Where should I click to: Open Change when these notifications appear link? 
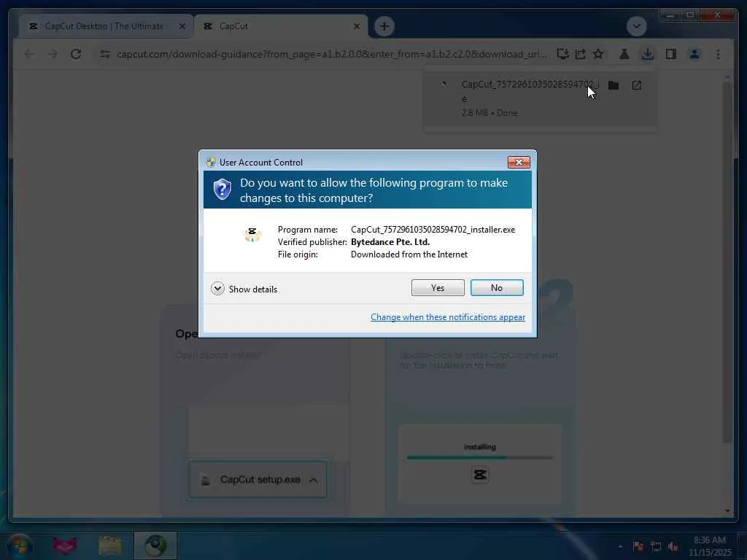coord(448,317)
